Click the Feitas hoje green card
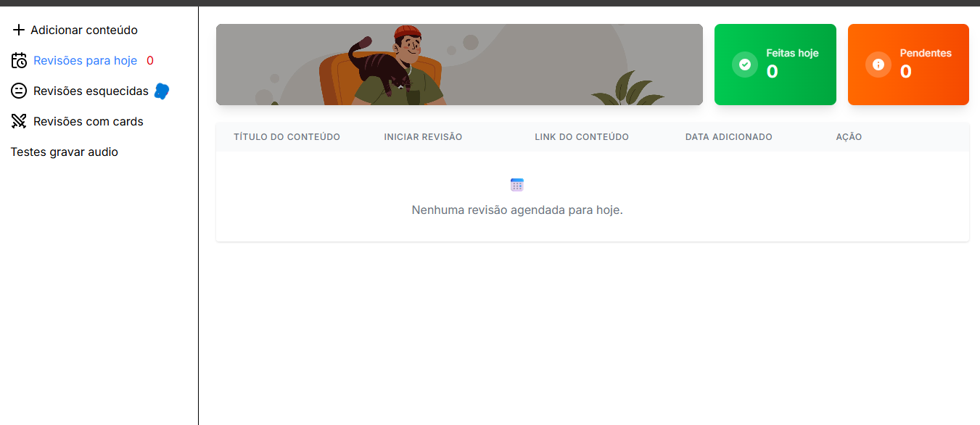The image size is (980, 425). [x=775, y=65]
